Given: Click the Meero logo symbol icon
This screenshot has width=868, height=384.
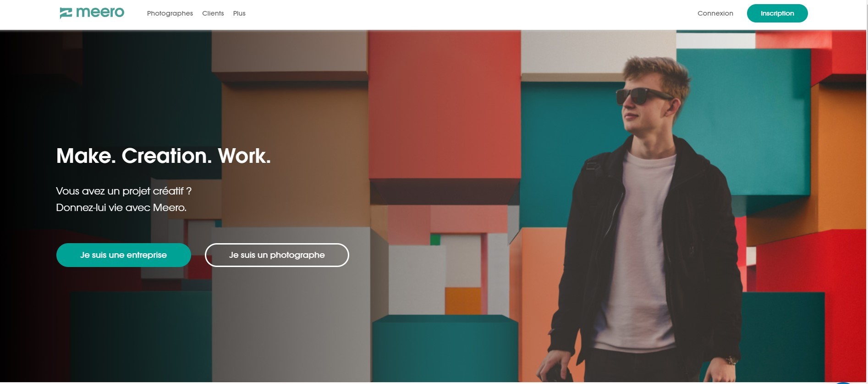Looking at the screenshot, I should click(x=66, y=13).
